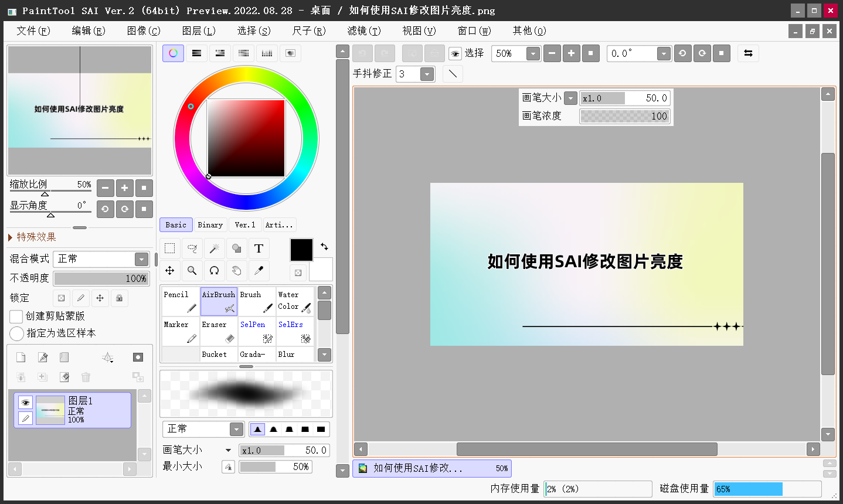Adjust the 不透明度 opacity slider
This screenshot has height=504, width=843.
pyautogui.click(x=101, y=278)
